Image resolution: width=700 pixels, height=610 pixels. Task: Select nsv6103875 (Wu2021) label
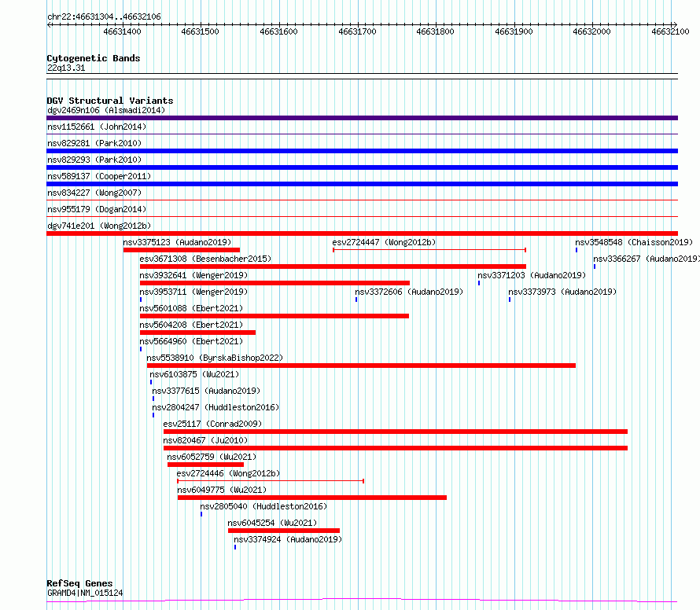tap(194, 374)
